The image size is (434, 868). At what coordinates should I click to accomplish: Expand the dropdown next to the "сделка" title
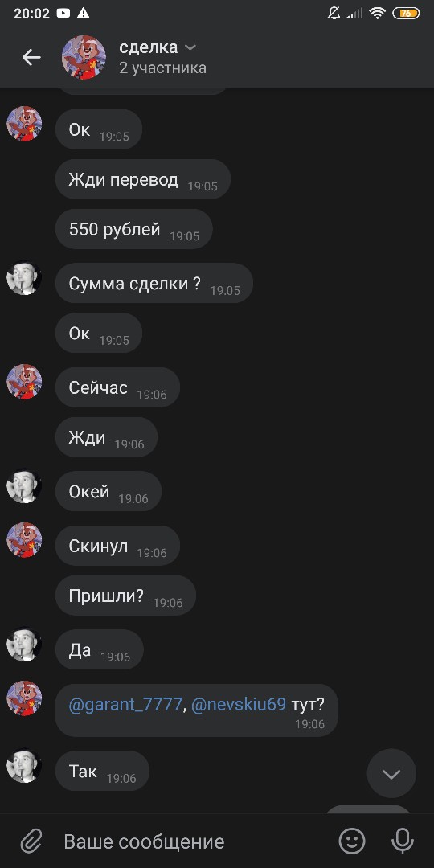click(190, 48)
